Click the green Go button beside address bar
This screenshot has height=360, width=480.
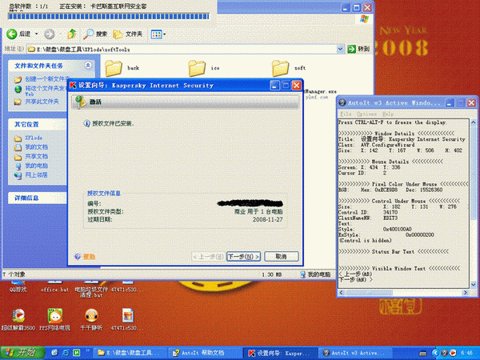tap(358, 49)
